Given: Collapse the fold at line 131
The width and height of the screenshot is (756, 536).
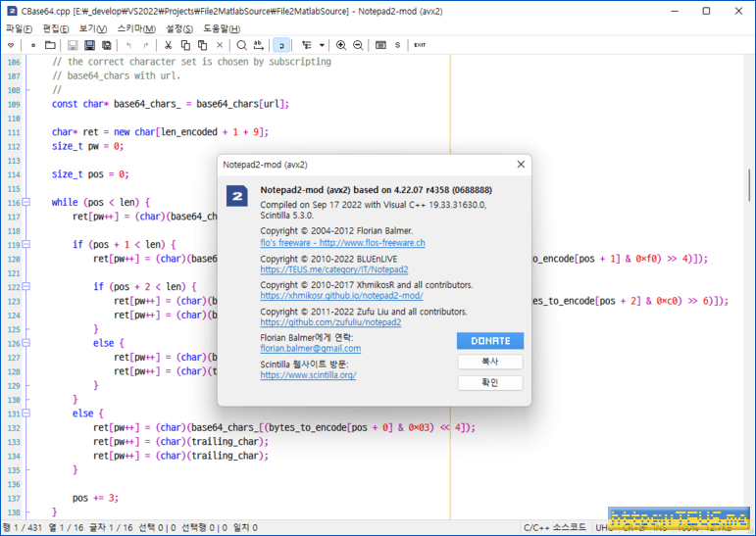Looking at the screenshot, I should point(26,414).
